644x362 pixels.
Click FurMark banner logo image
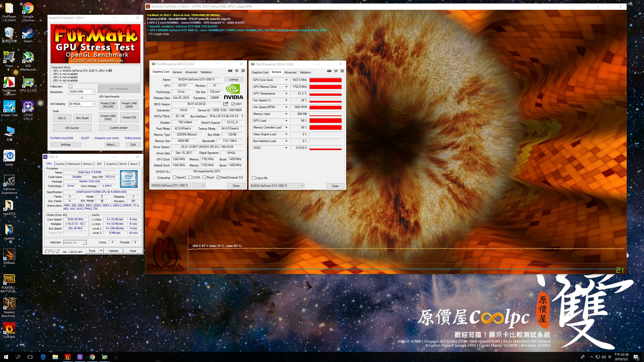(95, 44)
